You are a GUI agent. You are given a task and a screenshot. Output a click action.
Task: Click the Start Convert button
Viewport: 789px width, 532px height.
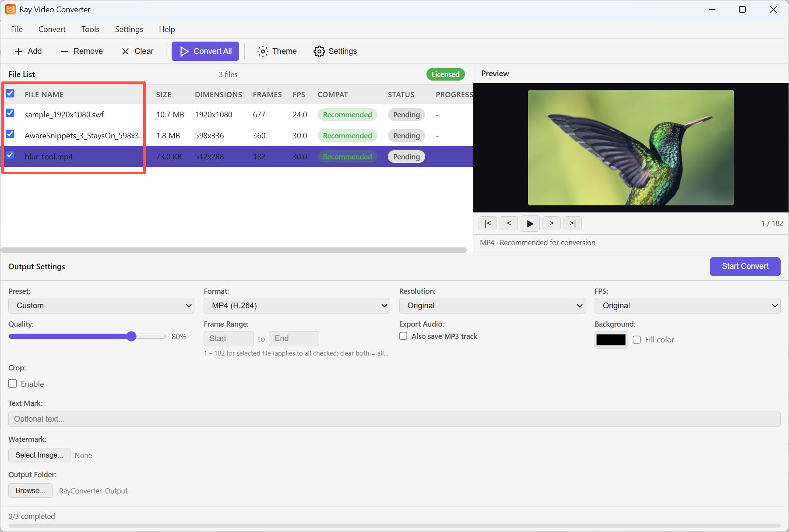(745, 266)
